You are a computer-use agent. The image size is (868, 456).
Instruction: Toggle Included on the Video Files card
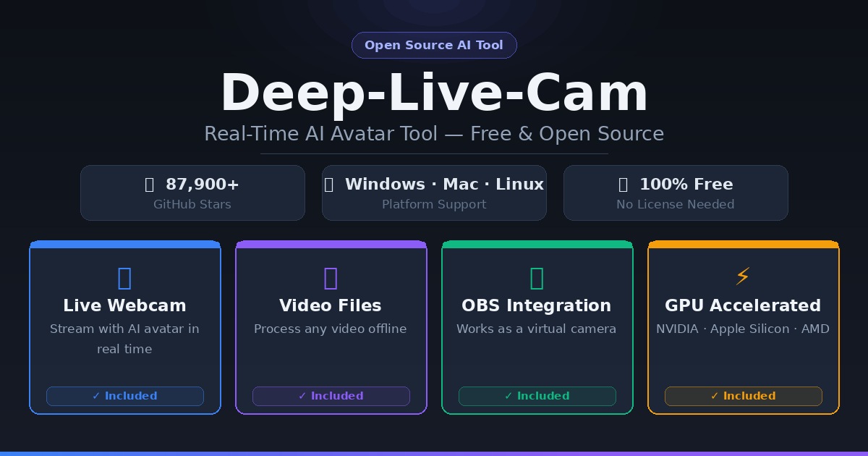pyautogui.click(x=331, y=396)
